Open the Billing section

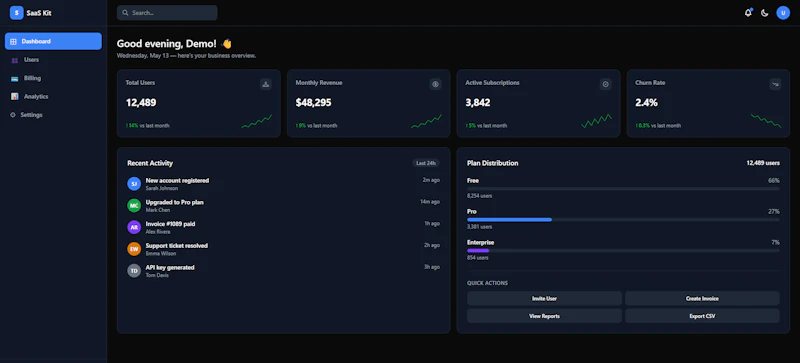tap(54, 78)
